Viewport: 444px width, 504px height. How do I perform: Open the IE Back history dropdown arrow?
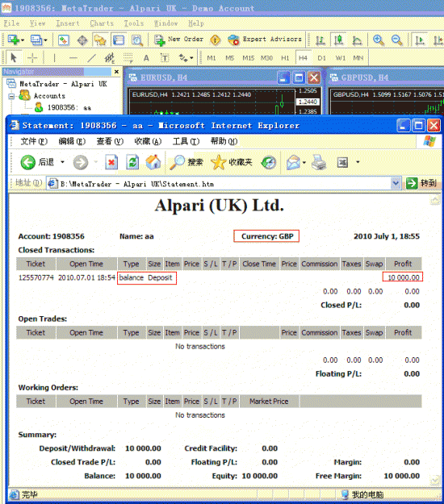[62, 162]
